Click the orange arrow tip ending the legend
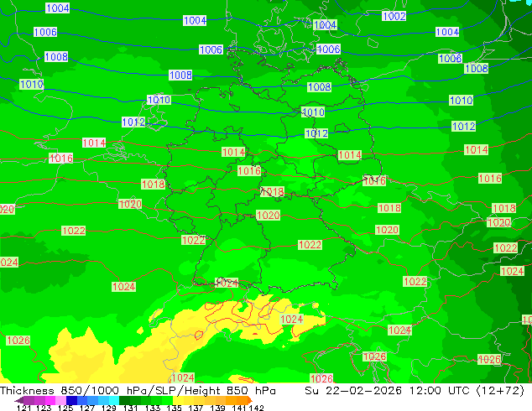Image resolution: width=532 pixels, height=411 pixels. [250, 400]
